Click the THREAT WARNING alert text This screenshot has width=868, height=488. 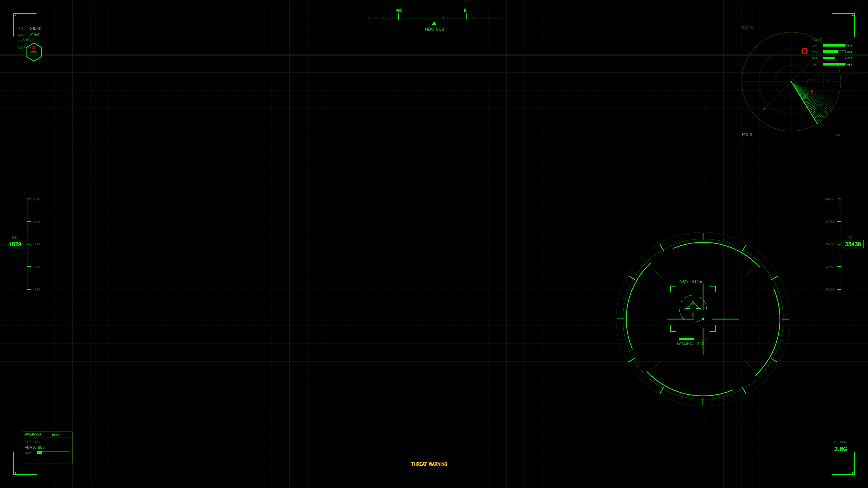click(429, 464)
